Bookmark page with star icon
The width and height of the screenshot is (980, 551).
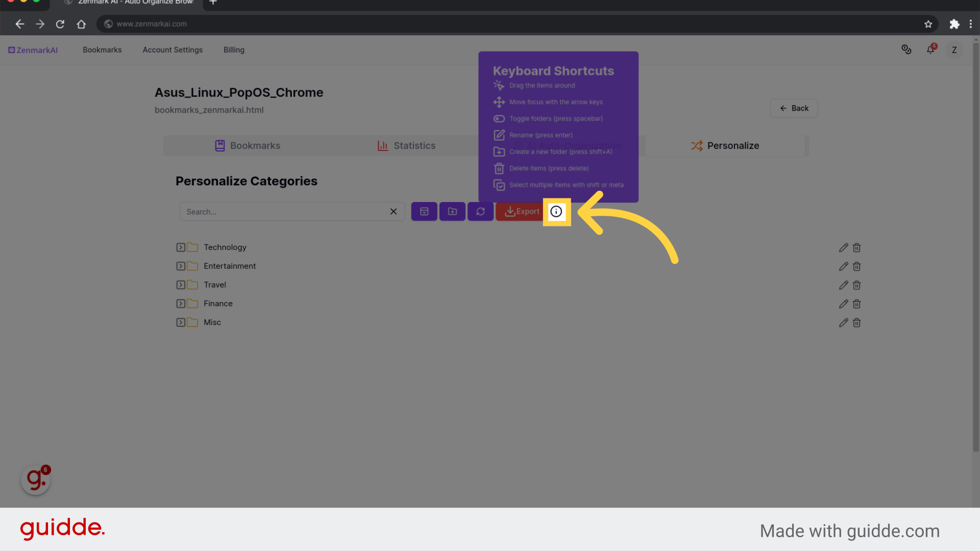[928, 24]
